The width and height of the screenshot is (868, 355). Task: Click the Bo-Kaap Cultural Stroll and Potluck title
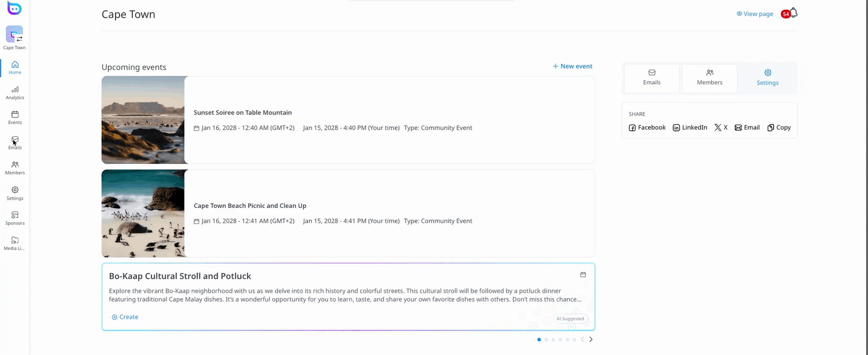pos(180,276)
